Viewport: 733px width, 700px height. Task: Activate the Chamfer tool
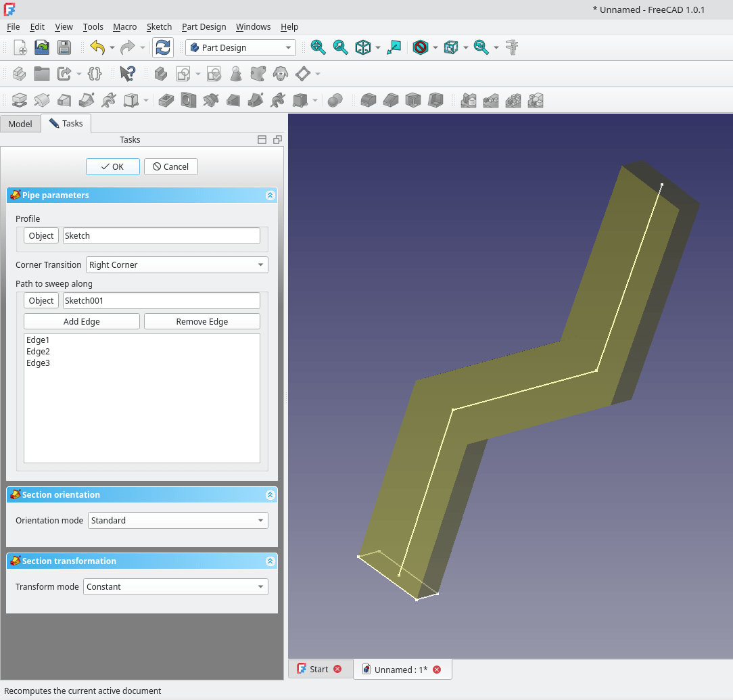pyautogui.click(x=391, y=100)
